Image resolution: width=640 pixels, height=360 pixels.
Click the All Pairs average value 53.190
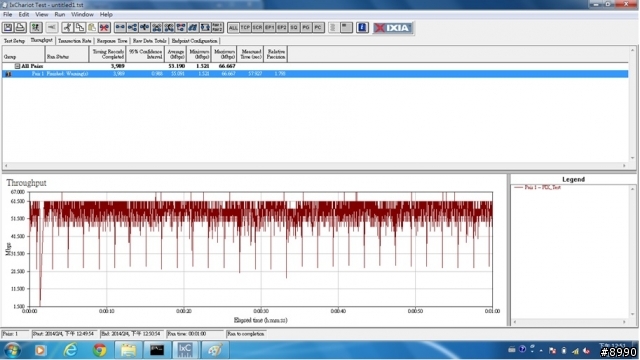coord(177,66)
